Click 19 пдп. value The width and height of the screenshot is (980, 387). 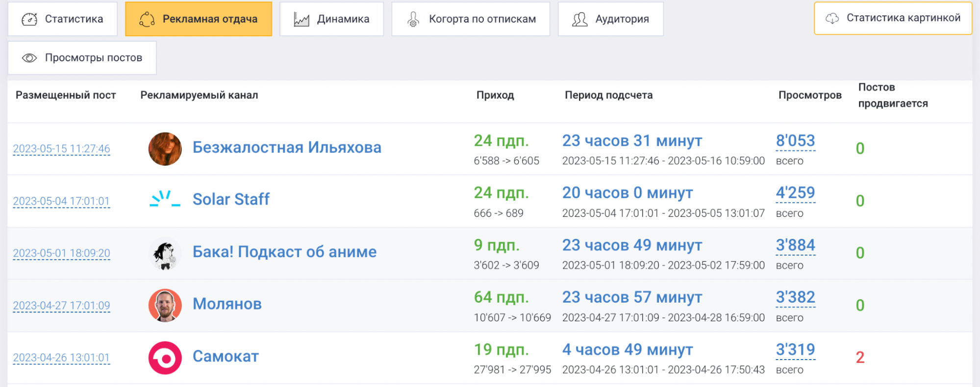(x=501, y=350)
